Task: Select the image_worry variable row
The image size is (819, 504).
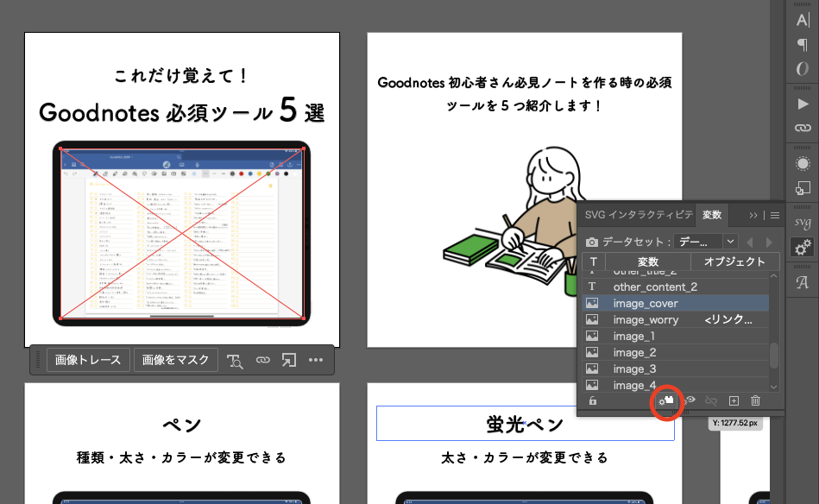Action: pyautogui.click(x=676, y=319)
